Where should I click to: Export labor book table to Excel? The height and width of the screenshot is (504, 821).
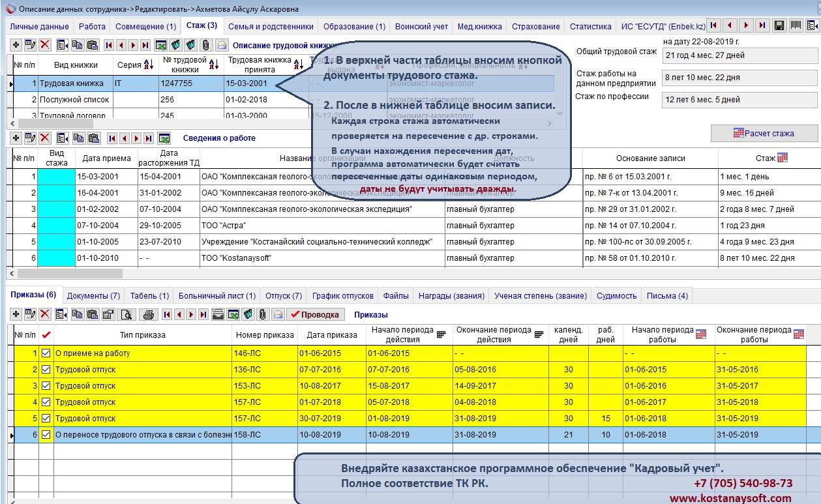[160, 45]
